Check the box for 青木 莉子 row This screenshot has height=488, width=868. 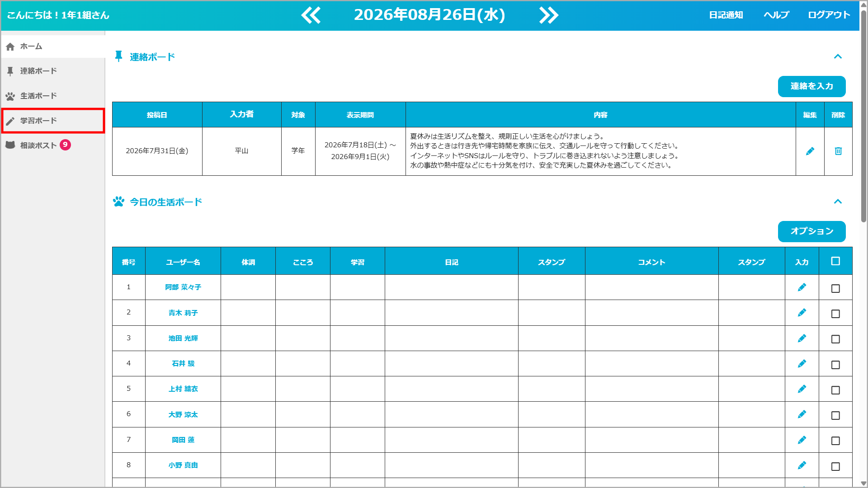tap(835, 314)
